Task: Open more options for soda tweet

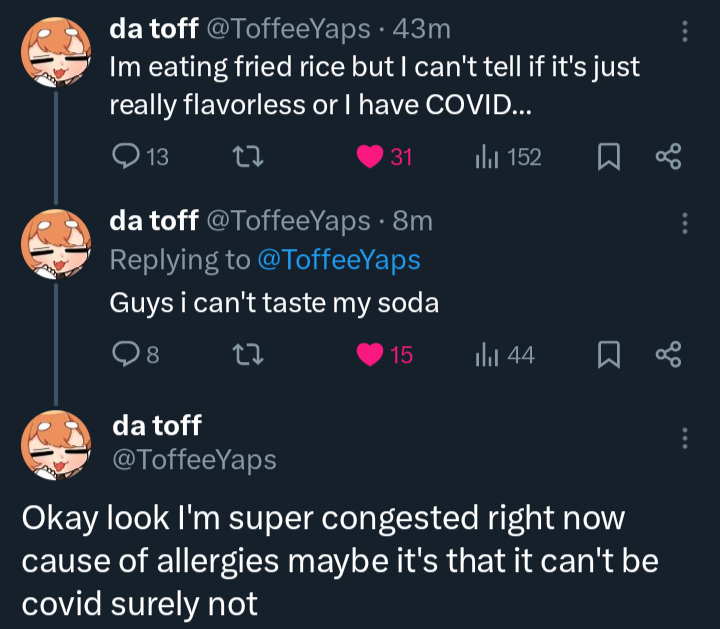Action: pos(685,222)
